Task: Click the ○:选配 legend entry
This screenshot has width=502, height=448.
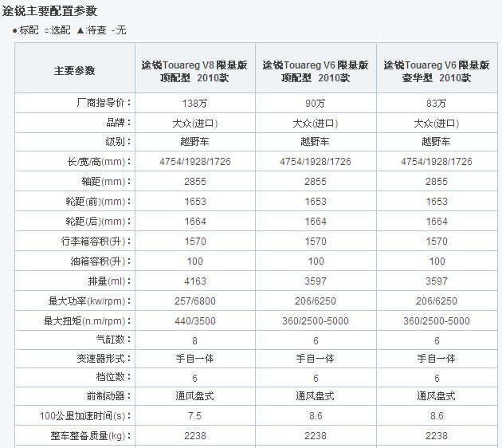Action: coord(57,30)
